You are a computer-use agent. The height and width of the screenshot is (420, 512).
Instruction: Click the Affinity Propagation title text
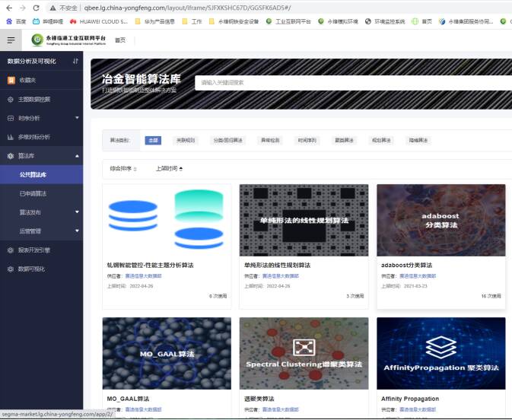(410, 399)
